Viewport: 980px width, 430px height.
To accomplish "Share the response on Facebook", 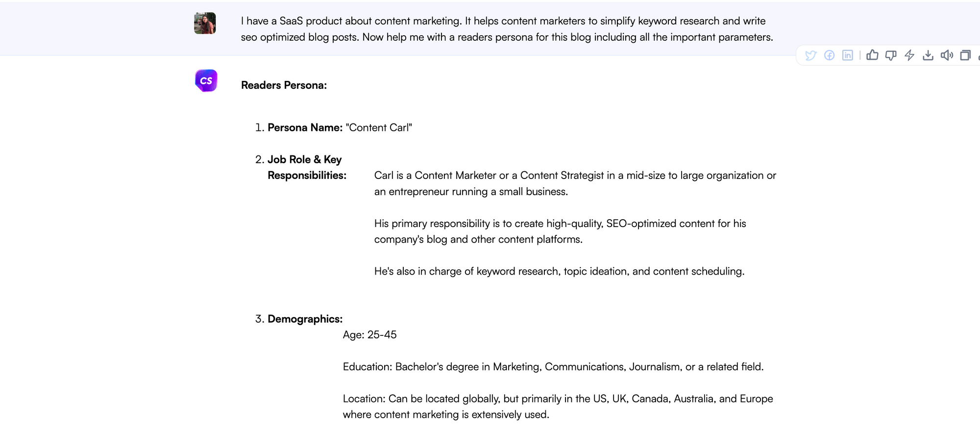I will (829, 55).
